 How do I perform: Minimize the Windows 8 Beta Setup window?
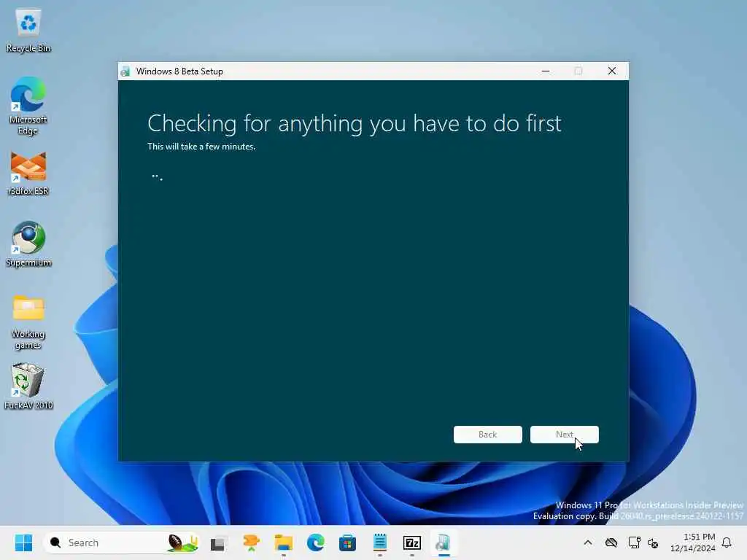click(x=546, y=71)
